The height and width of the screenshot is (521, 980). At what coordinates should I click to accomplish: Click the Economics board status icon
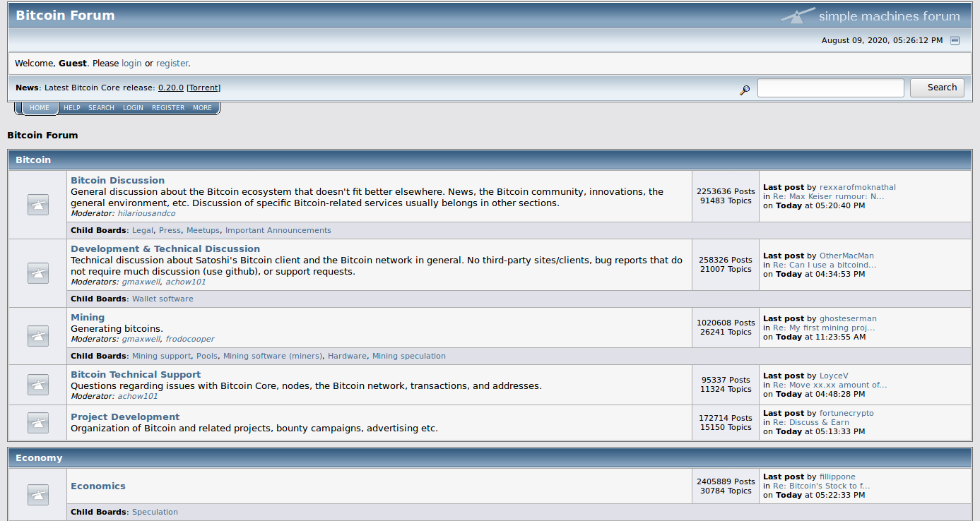(x=38, y=495)
